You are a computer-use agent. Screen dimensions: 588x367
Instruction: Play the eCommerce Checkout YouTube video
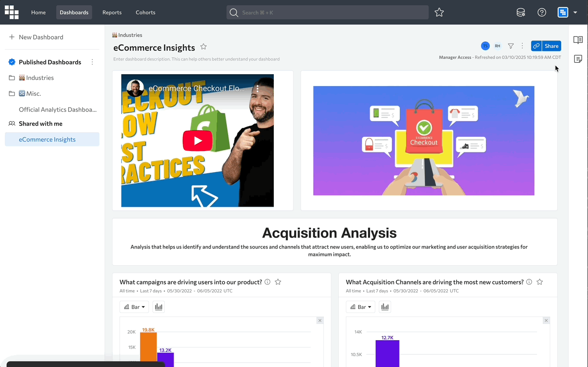198,140
